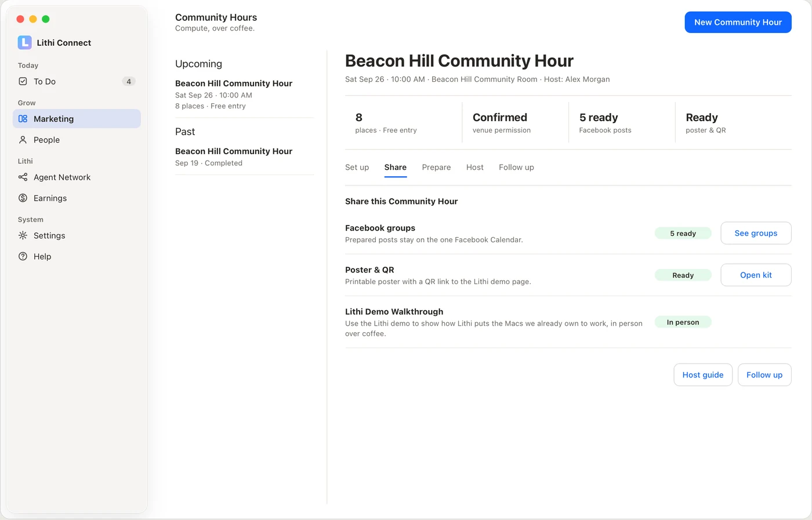Click the 'Facebook groups' row title

click(x=380, y=228)
